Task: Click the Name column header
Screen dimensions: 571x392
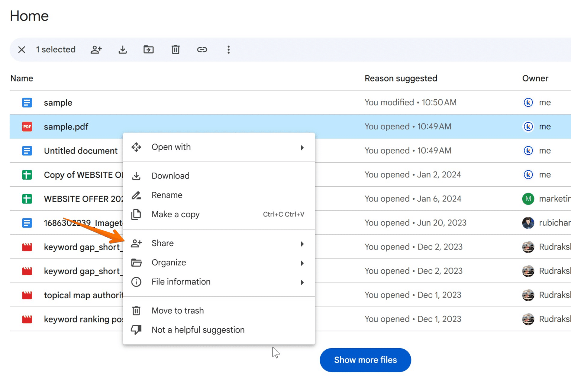Action: [x=22, y=78]
